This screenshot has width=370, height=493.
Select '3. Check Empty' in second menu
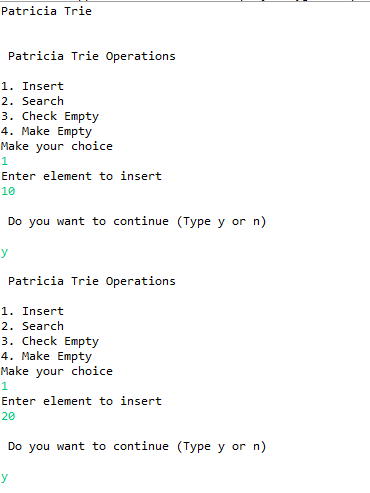coord(50,342)
